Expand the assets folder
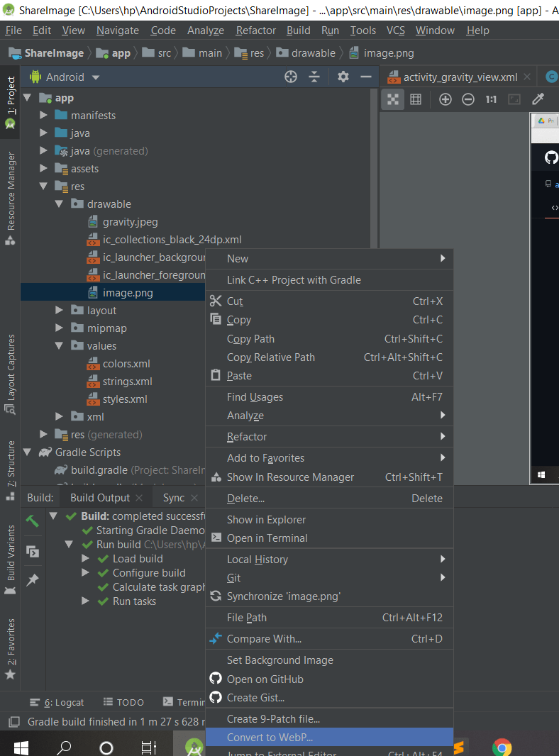This screenshot has height=756, width=559. point(43,168)
